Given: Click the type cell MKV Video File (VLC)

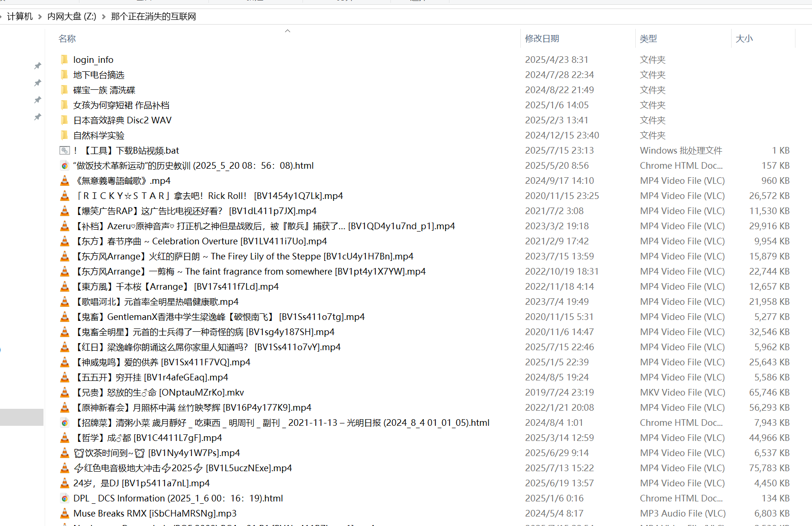Looking at the screenshot, I should click(682, 392).
